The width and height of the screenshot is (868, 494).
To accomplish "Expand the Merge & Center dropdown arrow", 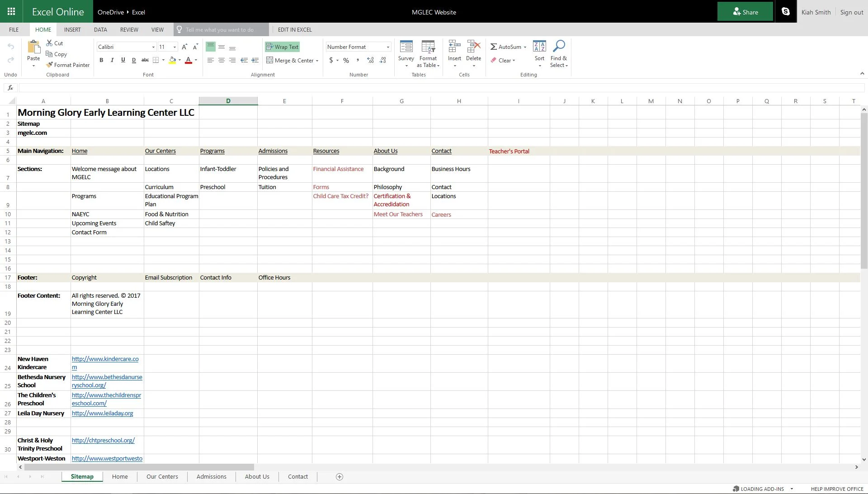I will pos(317,61).
